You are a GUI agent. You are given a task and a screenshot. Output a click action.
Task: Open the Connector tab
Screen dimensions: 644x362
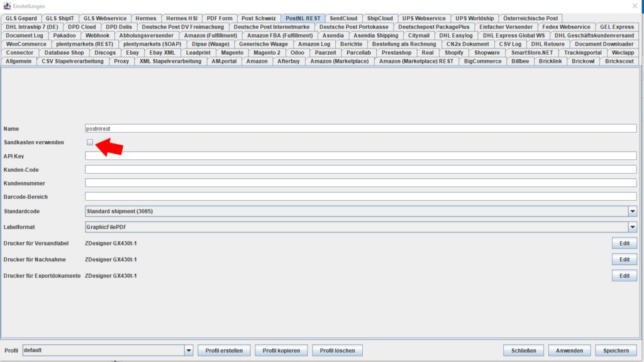[19, 53]
